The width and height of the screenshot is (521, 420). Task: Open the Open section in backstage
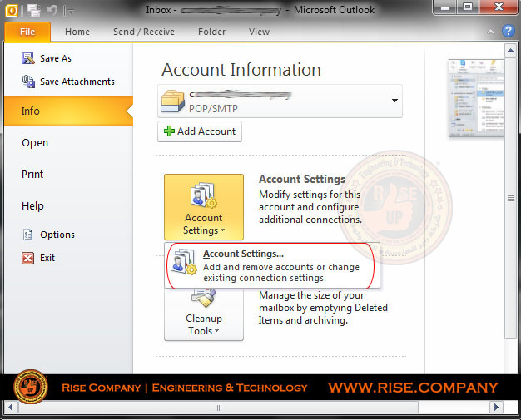pyautogui.click(x=35, y=143)
